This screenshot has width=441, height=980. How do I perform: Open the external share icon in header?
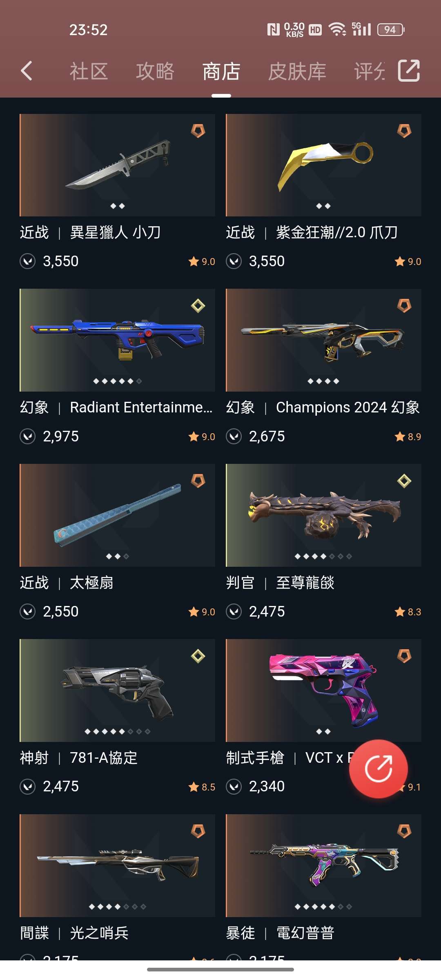(x=409, y=71)
